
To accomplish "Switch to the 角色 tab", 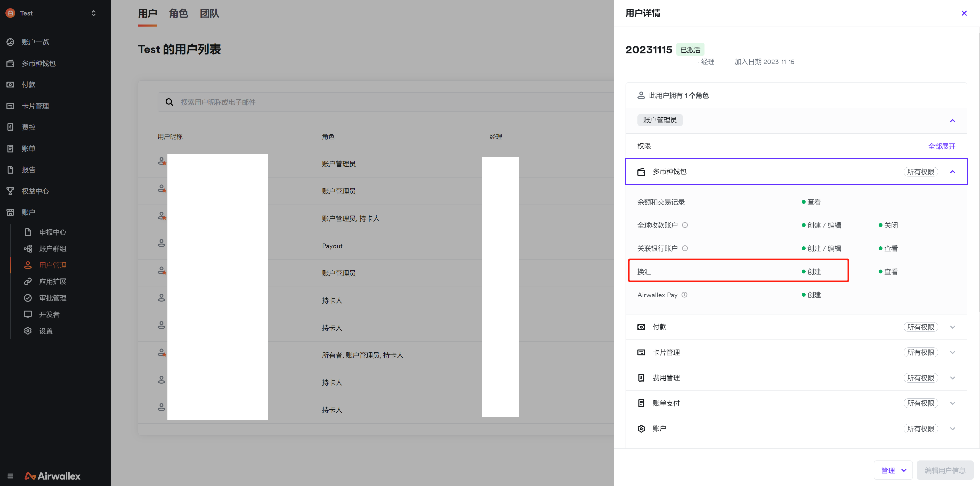I will coord(179,14).
